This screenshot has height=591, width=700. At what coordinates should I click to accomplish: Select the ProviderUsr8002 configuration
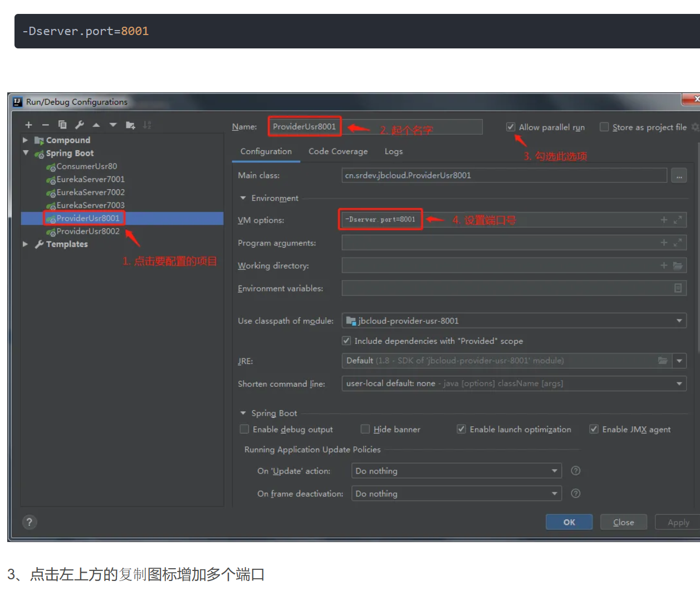tap(84, 231)
